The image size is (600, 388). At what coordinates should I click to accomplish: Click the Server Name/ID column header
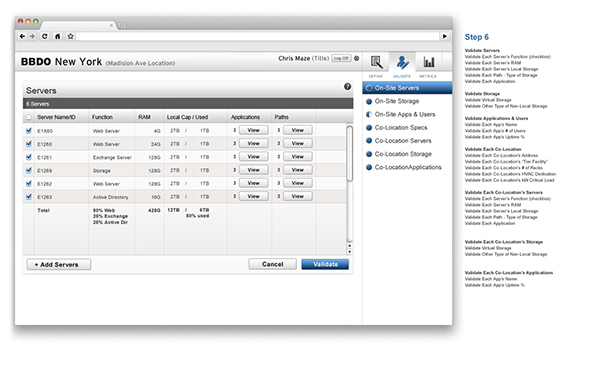(56, 117)
